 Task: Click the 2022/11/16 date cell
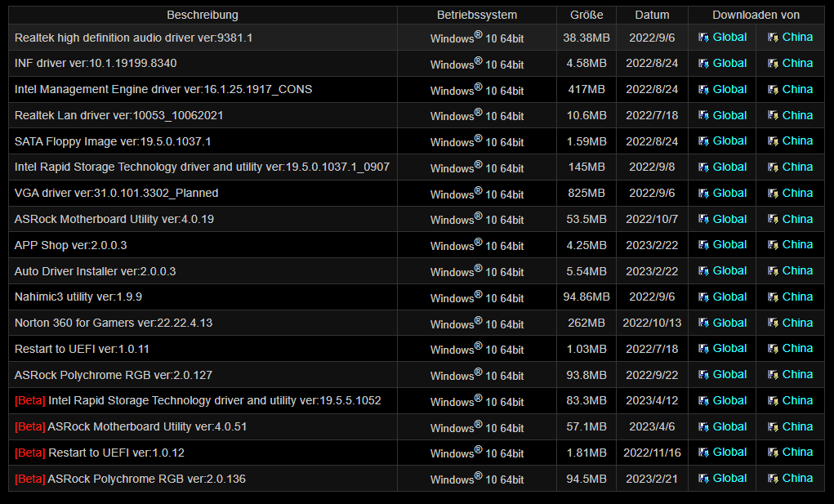(652, 453)
